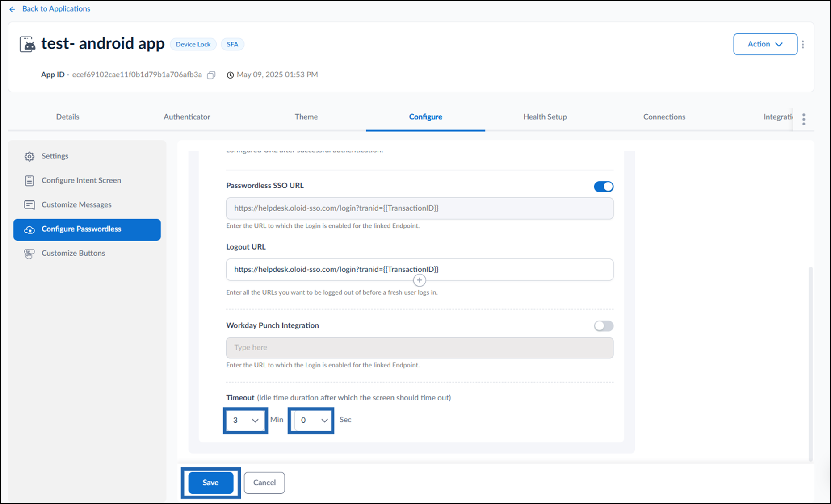The image size is (831, 504).
Task: Switch to the Theme tab
Action: 306,117
